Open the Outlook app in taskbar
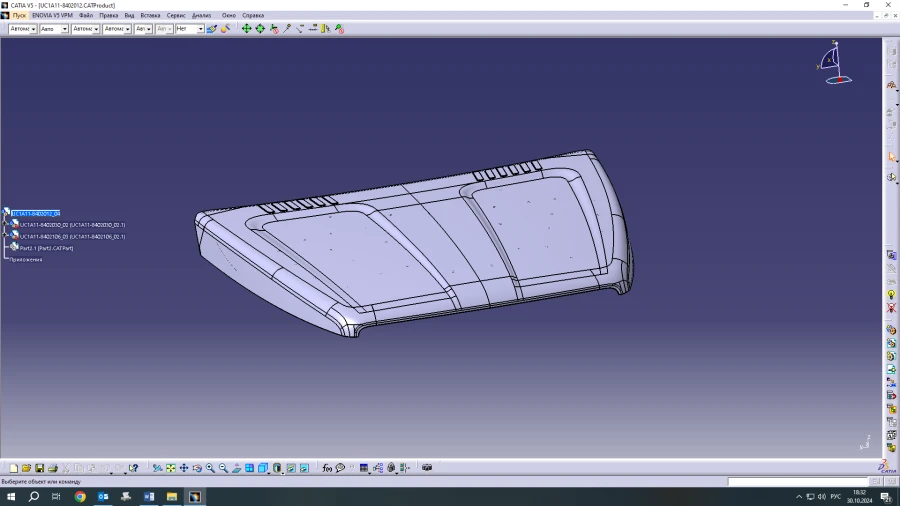The image size is (900, 506). click(x=102, y=496)
